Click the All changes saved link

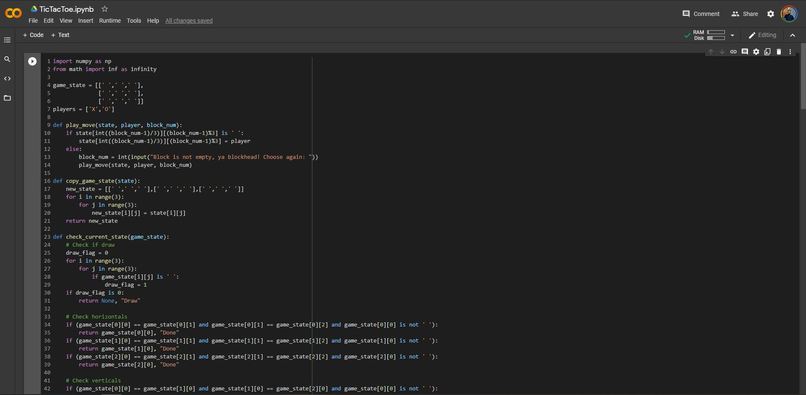(189, 21)
